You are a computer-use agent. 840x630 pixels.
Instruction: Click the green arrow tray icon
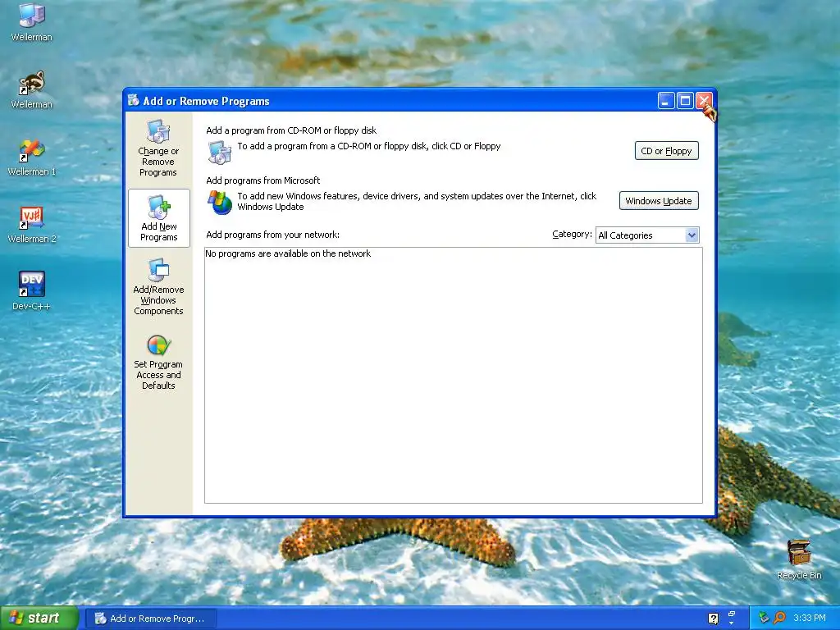point(764,619)
